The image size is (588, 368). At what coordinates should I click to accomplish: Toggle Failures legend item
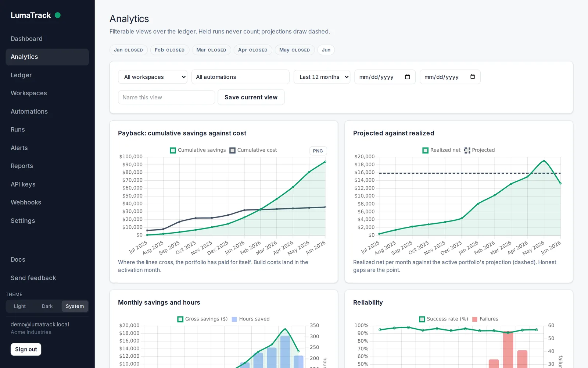485,319
